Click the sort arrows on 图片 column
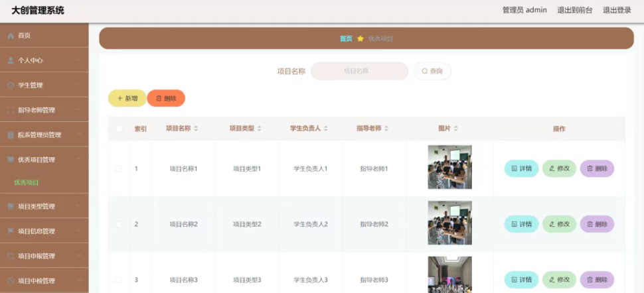Screen dimensions: 644x293 [455, 129]
